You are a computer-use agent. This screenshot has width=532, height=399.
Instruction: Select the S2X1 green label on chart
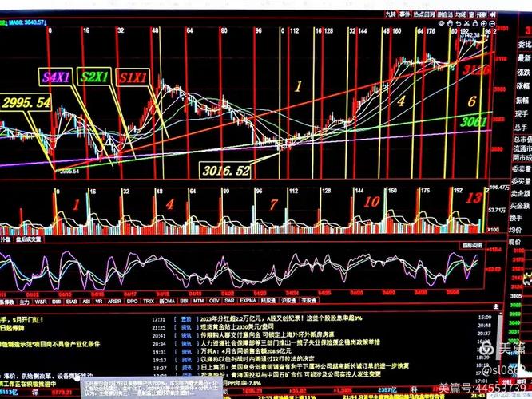[x=94, y=77]
